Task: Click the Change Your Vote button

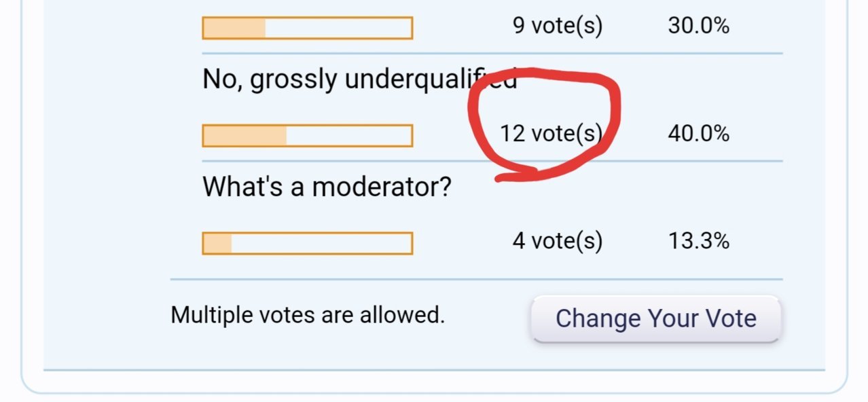Action: point(656,318)
